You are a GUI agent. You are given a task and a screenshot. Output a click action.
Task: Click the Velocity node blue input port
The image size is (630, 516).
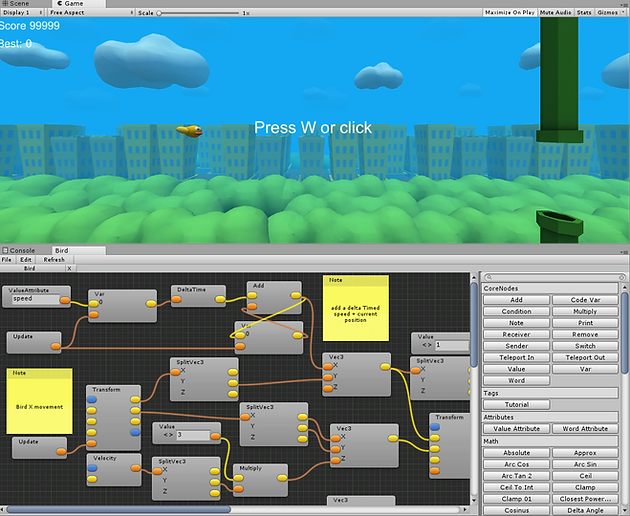point(92,468)
